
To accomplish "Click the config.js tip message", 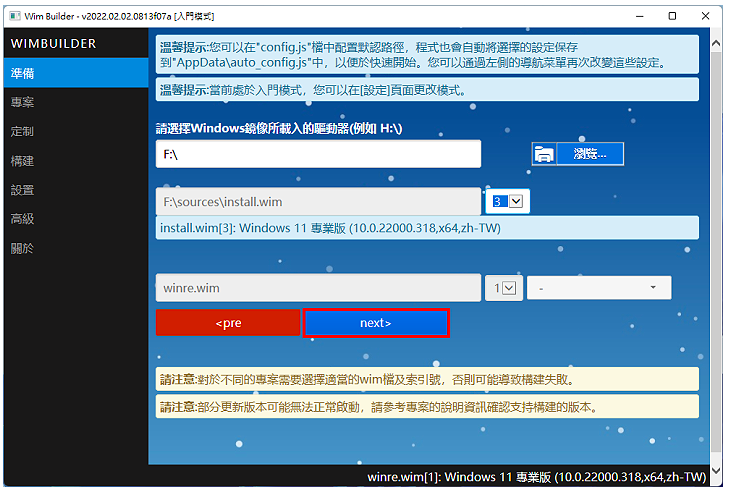I will coord(427,55).
